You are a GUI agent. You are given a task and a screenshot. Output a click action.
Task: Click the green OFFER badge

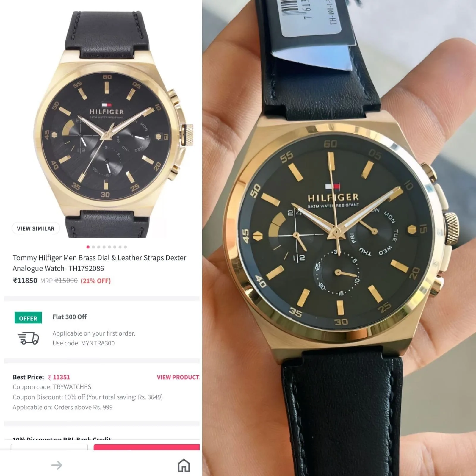pos(28,318)
